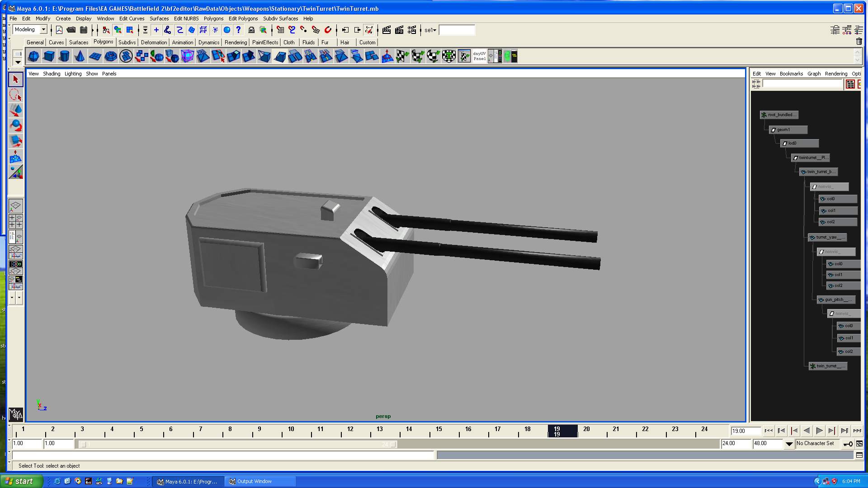Select the lod0 node in Hypergraph
Viewport: 868px width, 488px height.
800,143
